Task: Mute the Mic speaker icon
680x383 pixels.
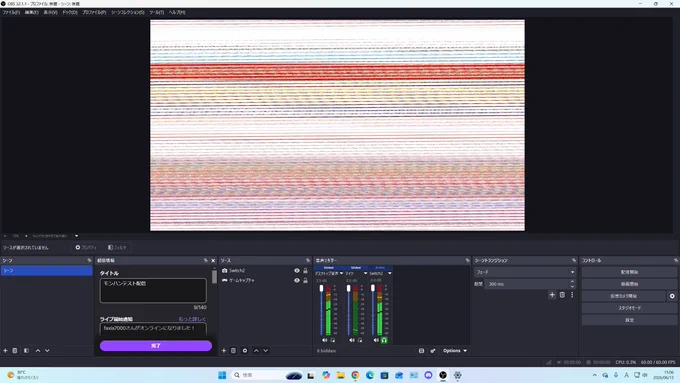Action: point(352,340)
